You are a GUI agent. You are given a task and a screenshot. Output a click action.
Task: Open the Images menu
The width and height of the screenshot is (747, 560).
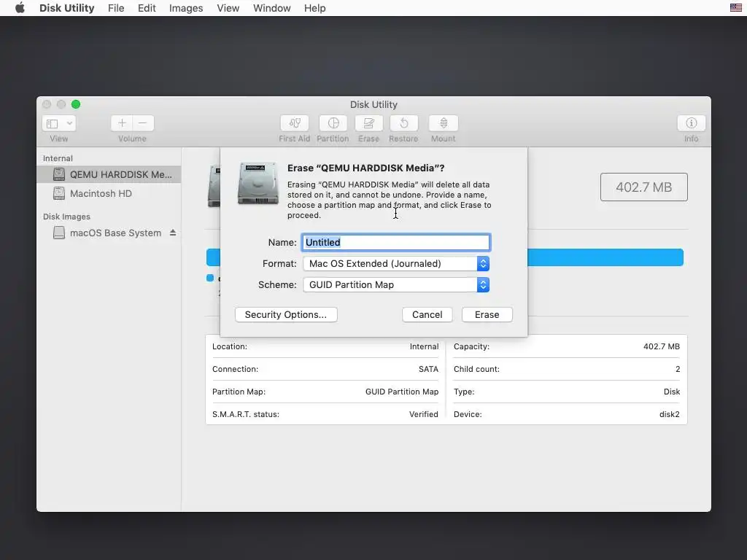(x=186, y=8)
